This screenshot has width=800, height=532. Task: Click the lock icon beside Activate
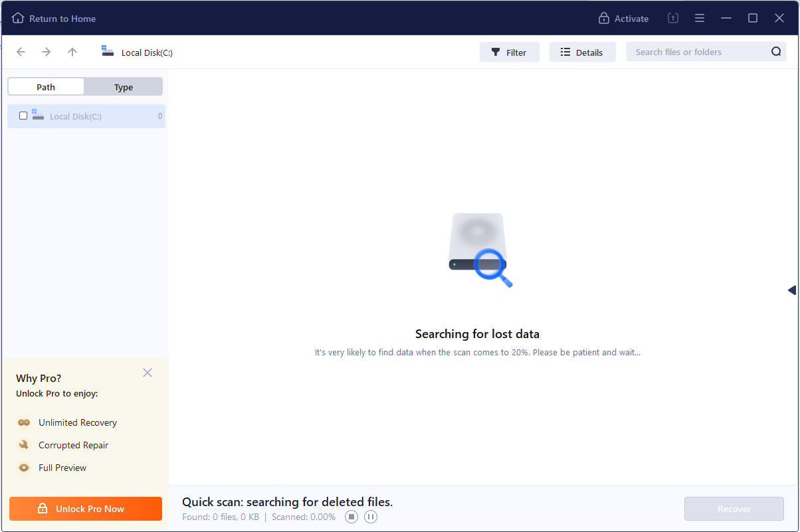point(604,19)
